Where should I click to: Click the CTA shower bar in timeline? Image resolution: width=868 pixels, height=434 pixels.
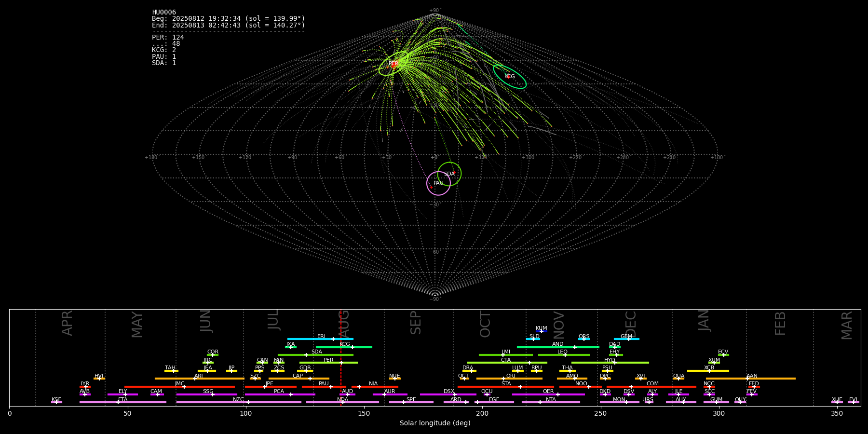click(x=507, y=363)
